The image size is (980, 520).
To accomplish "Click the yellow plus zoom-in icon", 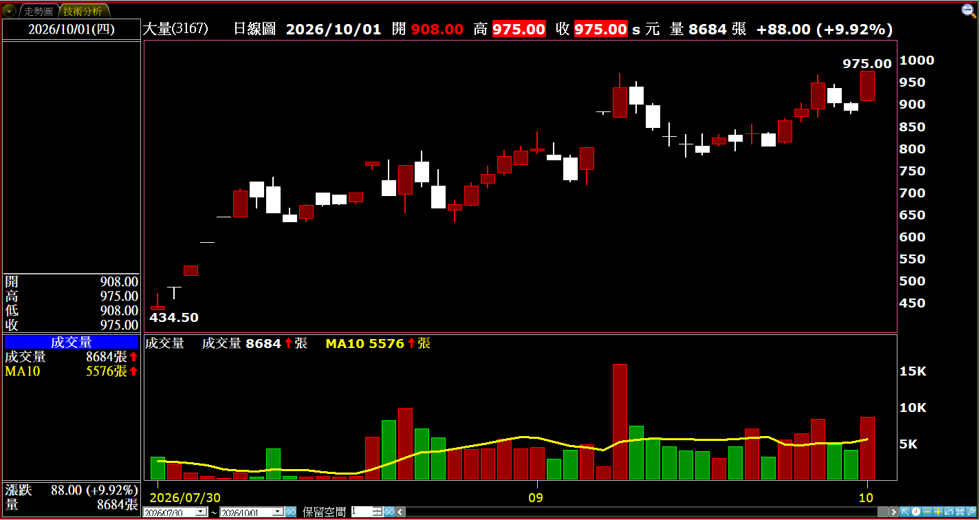I will point(938,512).
